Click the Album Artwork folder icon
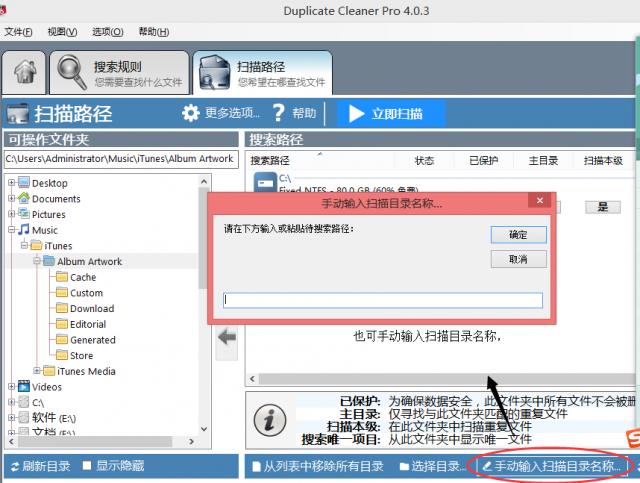Screen dimensions: 640x483 click(x=49, y=261)
